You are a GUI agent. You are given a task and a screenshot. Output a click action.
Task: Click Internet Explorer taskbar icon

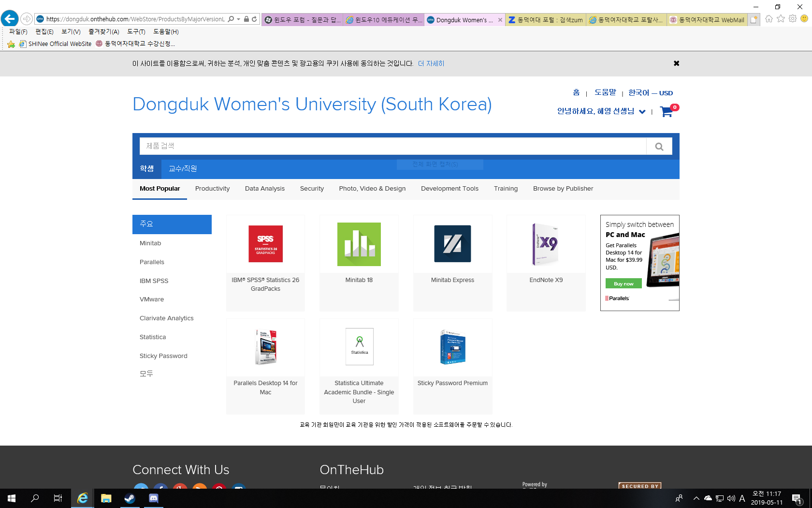pyautogui.click(x=83, y=498)
